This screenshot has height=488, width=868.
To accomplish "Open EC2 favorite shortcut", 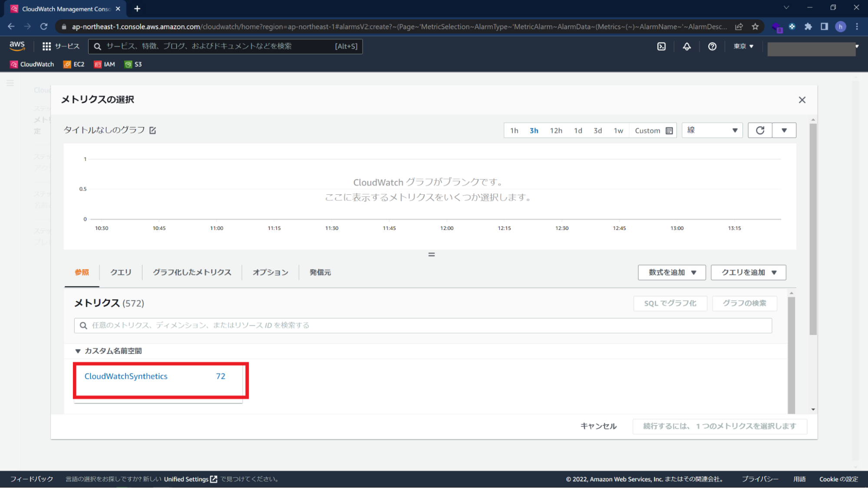I will [x=74, y=64].
